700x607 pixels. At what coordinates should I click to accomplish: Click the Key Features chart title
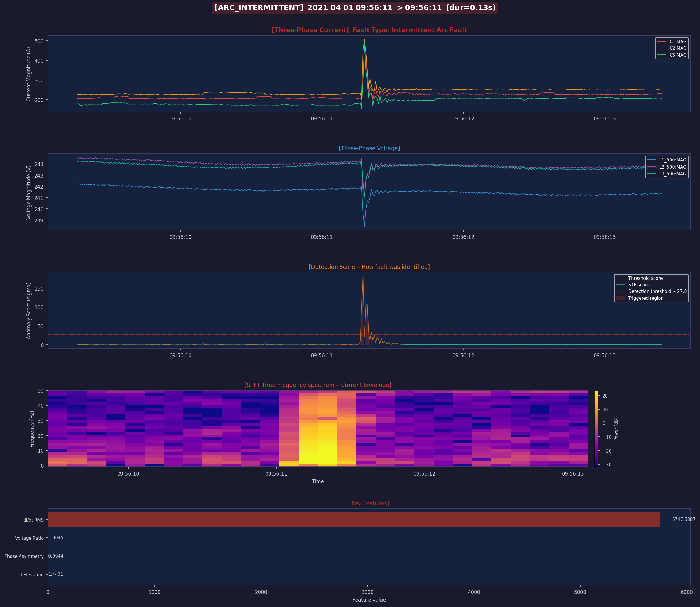(x=369, y=503)
